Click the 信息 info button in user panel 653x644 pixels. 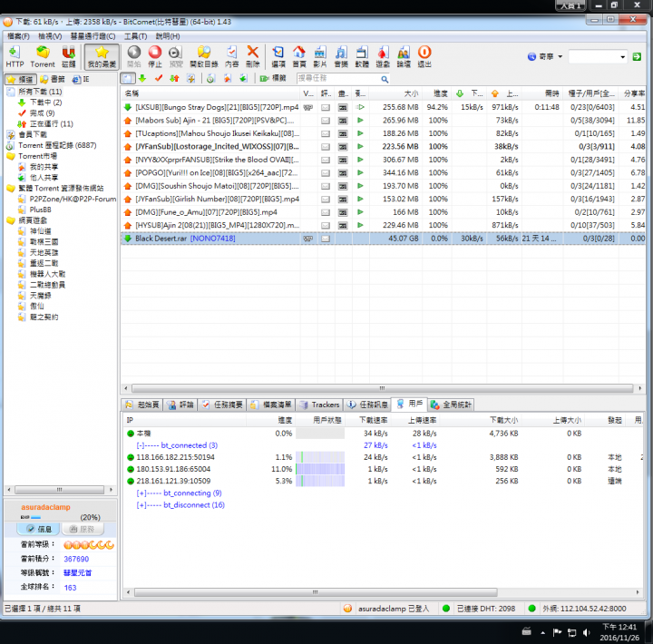[39, 529]
